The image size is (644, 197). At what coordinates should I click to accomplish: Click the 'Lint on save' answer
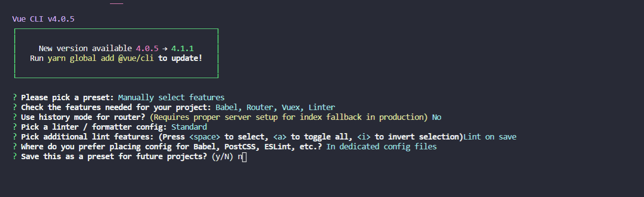pos(489,137)
